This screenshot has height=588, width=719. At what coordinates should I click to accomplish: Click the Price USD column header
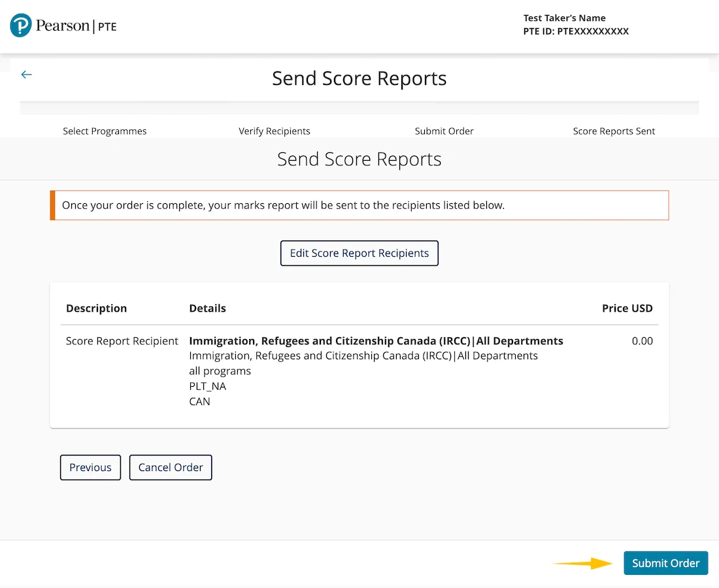pos(627,308)
